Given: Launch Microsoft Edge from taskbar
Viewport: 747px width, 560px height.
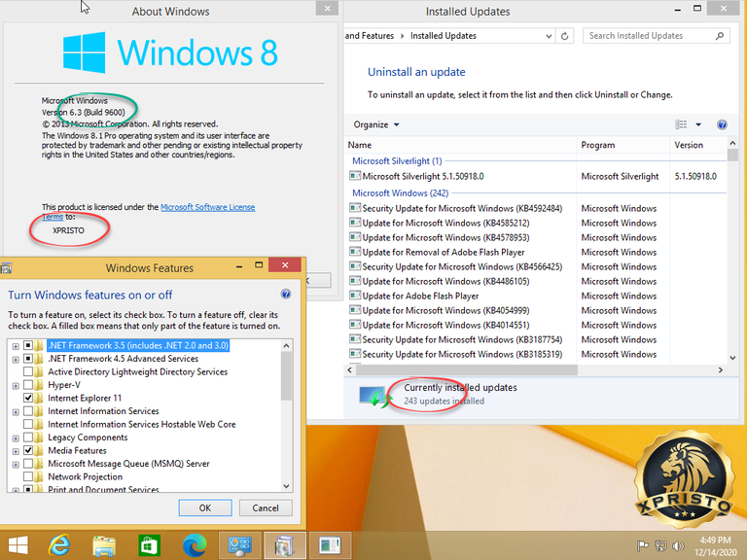Looking at the screenshot, I should [x=195, y=545].
